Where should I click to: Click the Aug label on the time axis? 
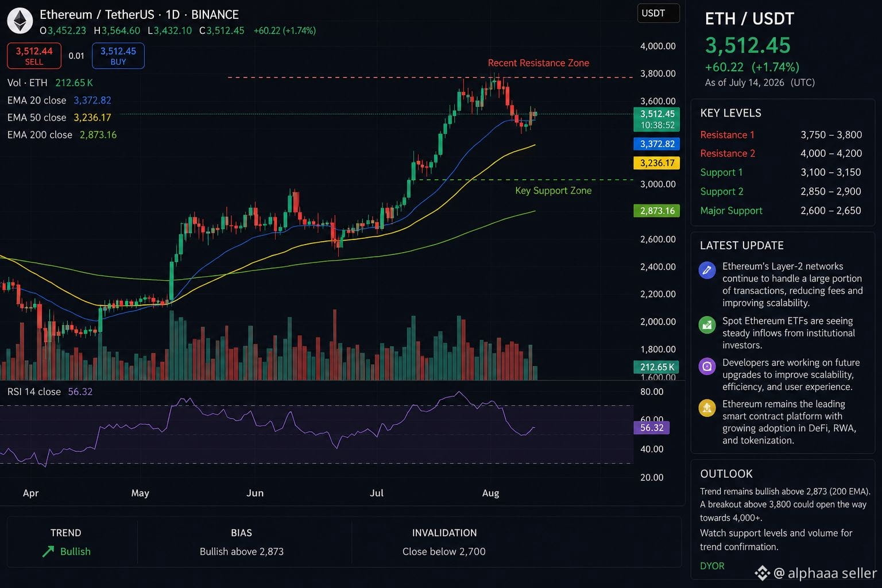(491, 493)
